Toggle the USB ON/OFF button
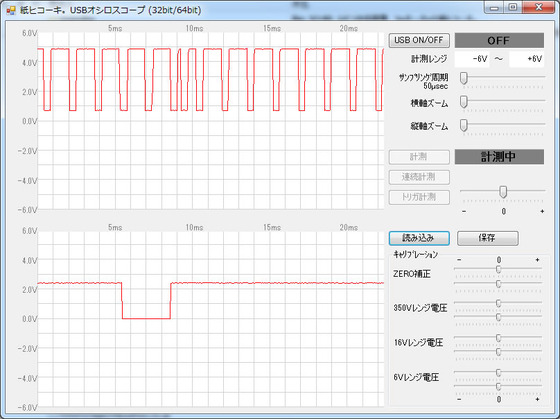The width and height of the screenshot is (560, 419). coord(419,40)
